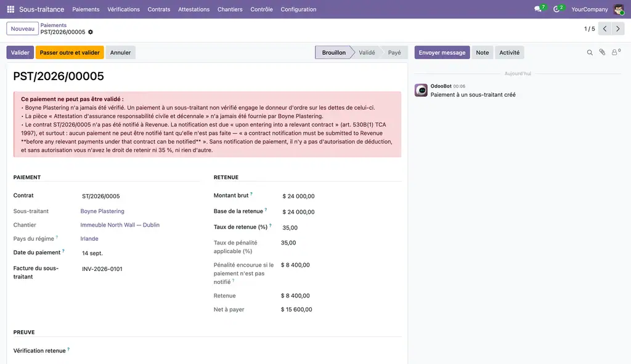The height and width of the screenshot is (364, 631).
Task: Open the Chantiers menu
Action: (230, 9)
